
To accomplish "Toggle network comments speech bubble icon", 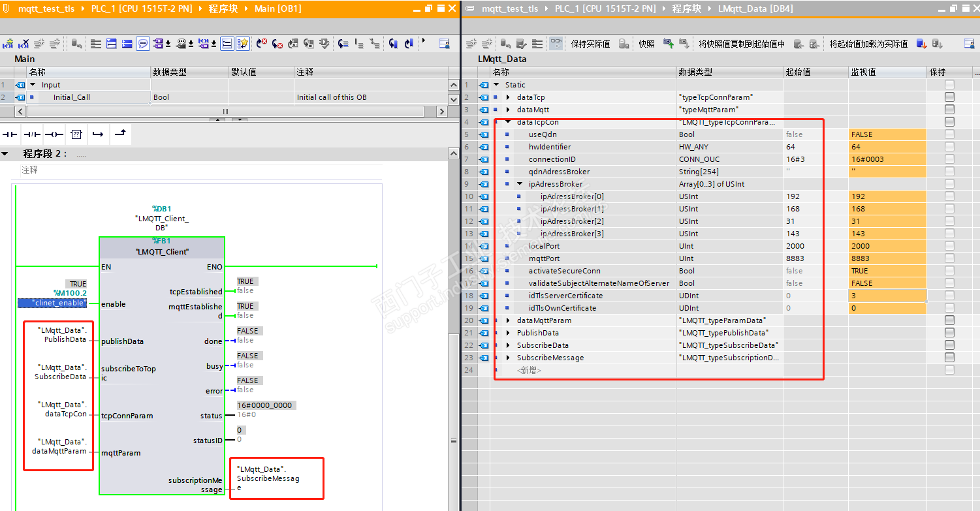I will pyautogui.click(x=142, y=44).
